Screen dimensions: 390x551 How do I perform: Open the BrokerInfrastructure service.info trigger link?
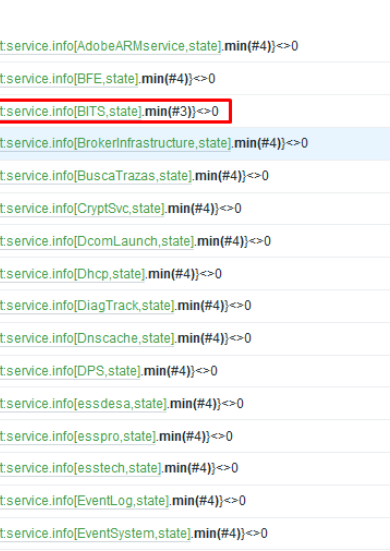[116, 143]
